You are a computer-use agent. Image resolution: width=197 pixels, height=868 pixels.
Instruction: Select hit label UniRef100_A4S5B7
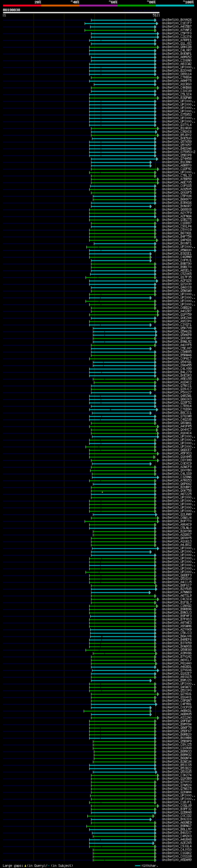click(176, 26)
